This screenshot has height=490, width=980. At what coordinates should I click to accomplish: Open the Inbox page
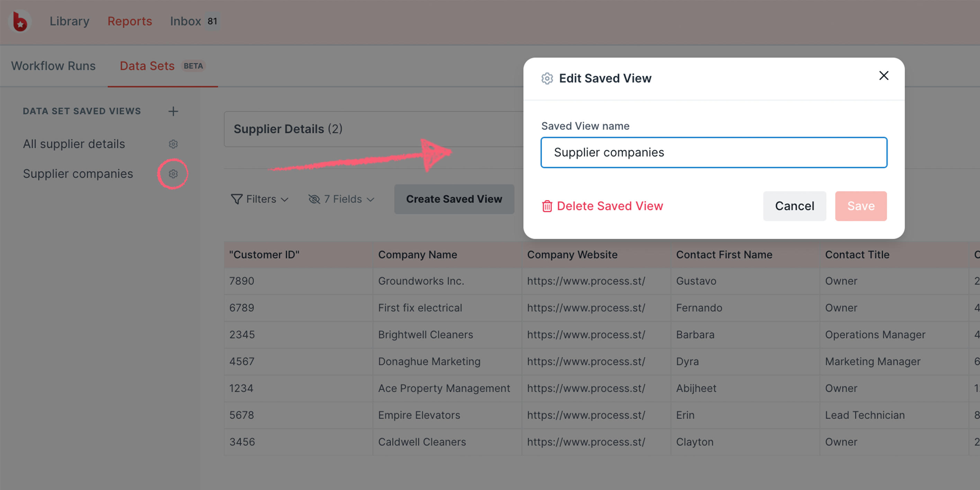(185, 21)
